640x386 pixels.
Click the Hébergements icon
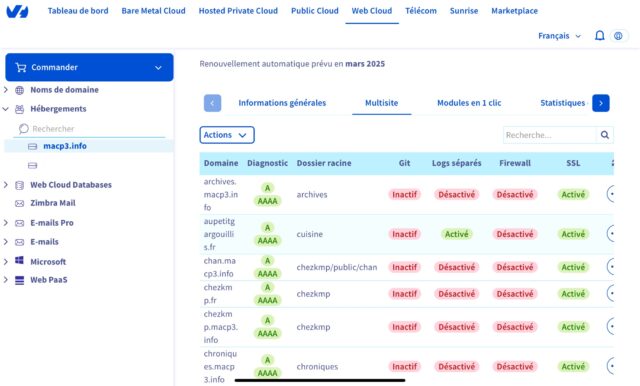coord(19,109)
